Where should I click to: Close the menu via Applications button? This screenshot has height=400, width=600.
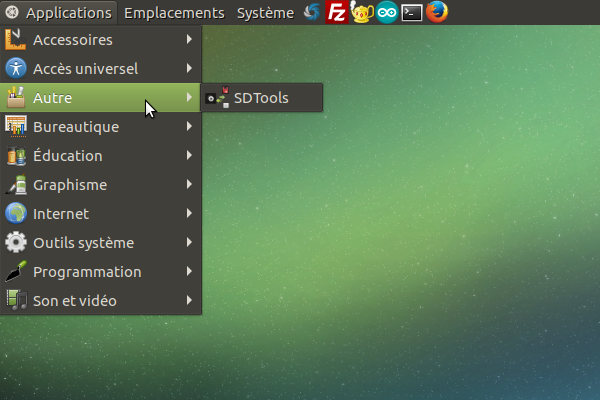59,13
